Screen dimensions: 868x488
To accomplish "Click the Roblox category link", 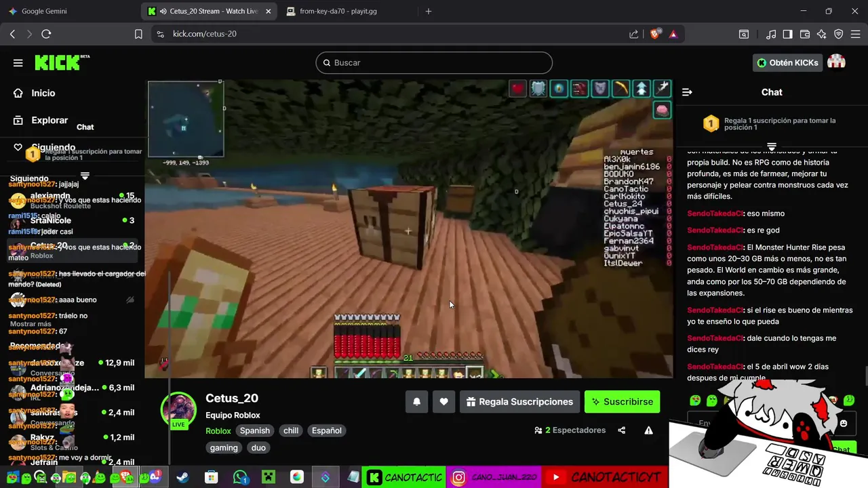I will click(x=218, y=430).
